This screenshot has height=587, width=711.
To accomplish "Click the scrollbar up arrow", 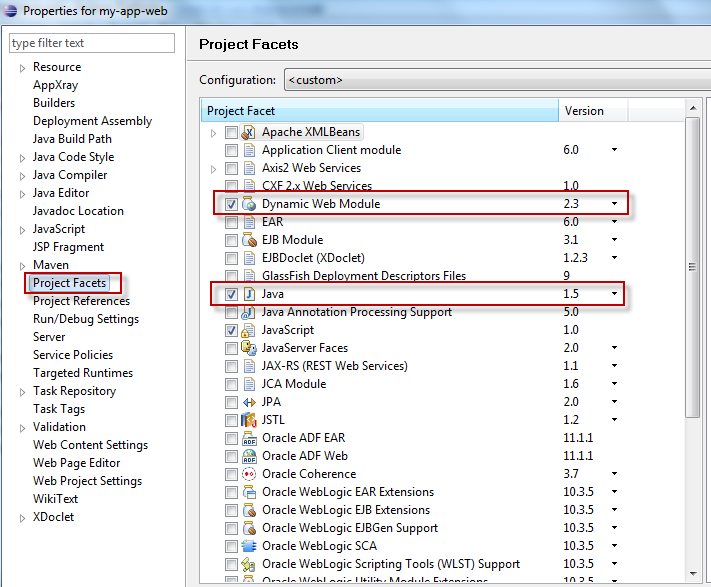I will [692, 108].
